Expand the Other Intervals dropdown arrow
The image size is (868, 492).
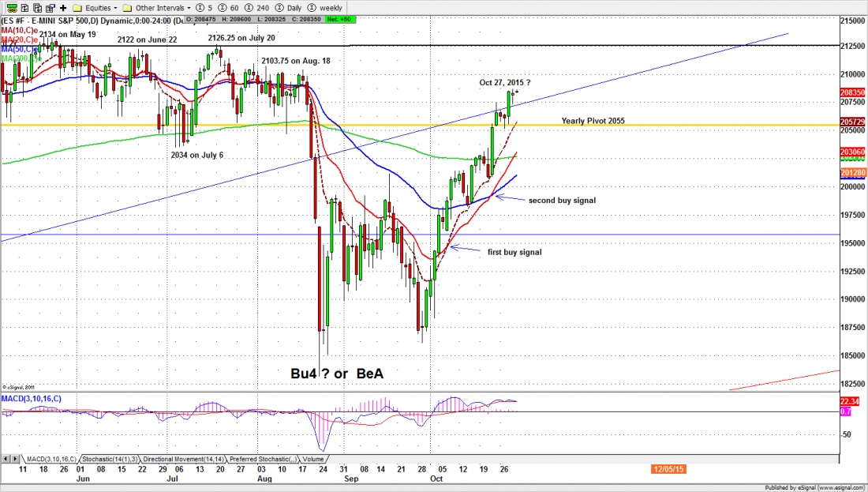[x=187, y=7]
